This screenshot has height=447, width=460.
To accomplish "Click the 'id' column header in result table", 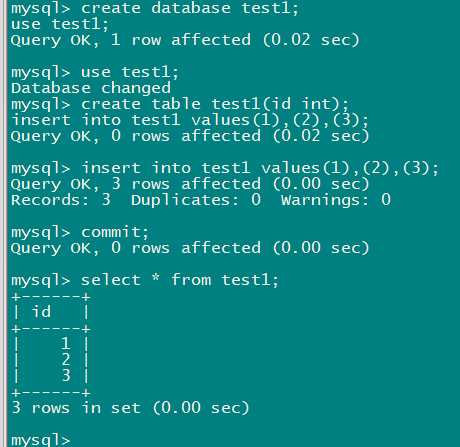I will pos(41,312).
